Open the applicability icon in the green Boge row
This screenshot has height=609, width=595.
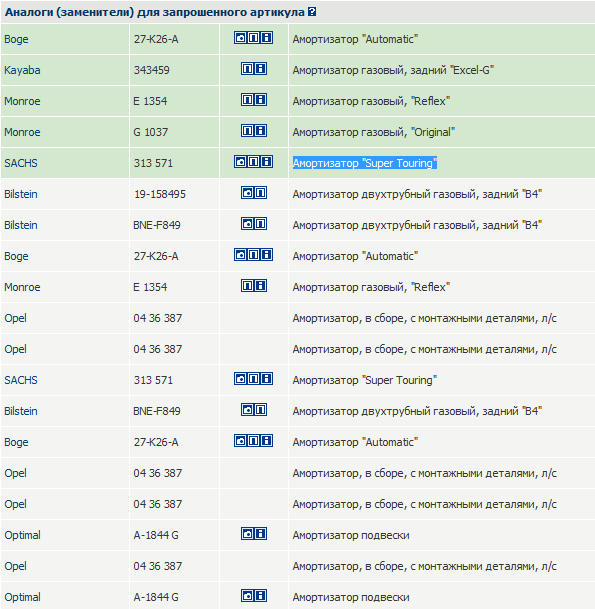(254, 38)
